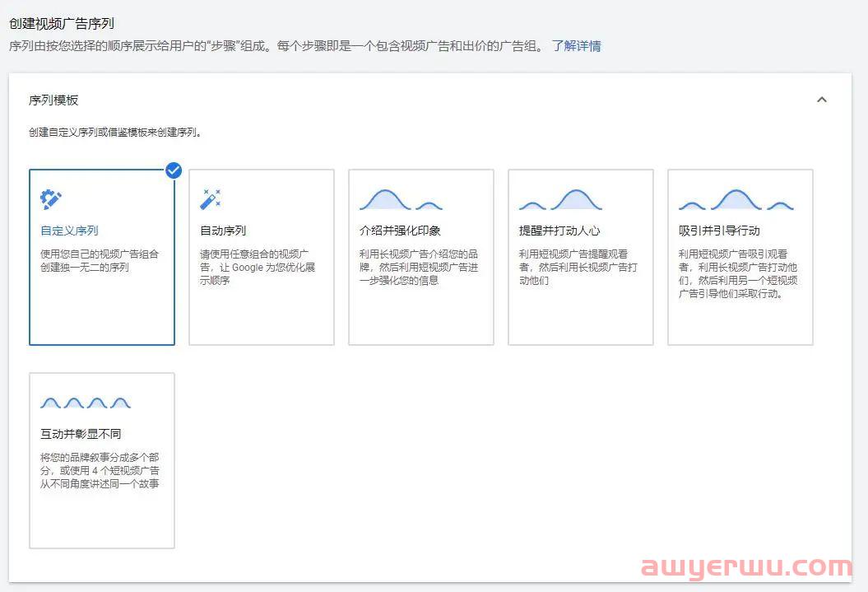This screenshot has height=592, width=868.
Task: Choose the 自动序列 template title
Action: click(x=223, y=231)
